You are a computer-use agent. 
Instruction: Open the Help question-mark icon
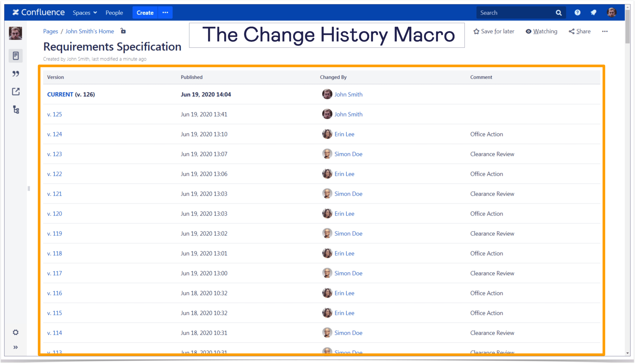click(x=577, y=12)
